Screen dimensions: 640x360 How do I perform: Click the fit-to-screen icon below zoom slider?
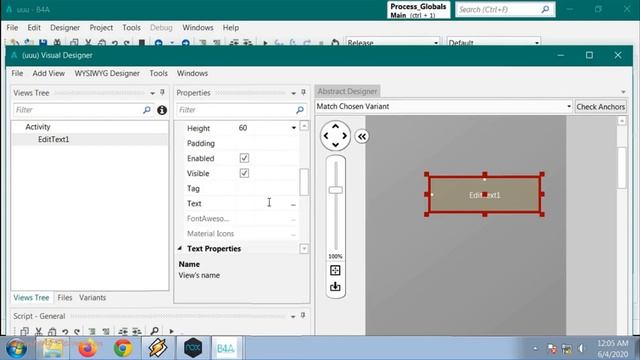pos(335,270)
